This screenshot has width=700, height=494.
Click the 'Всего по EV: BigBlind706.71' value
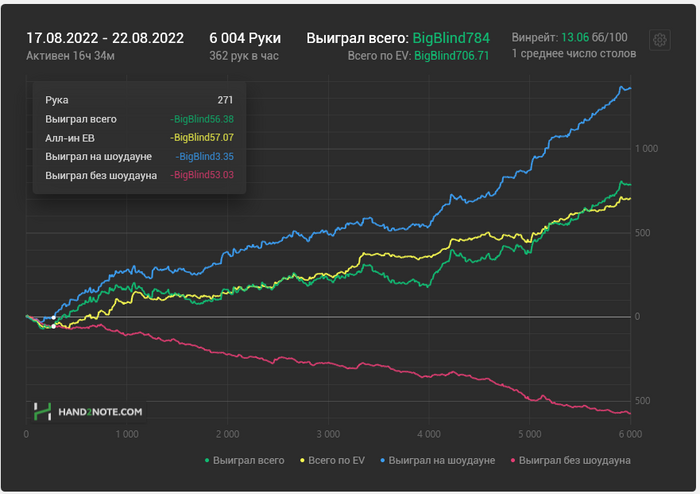[x=418, y=56]
